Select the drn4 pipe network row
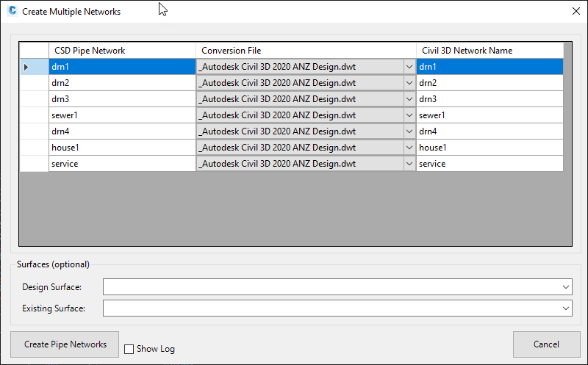 (x=122, y=131)
